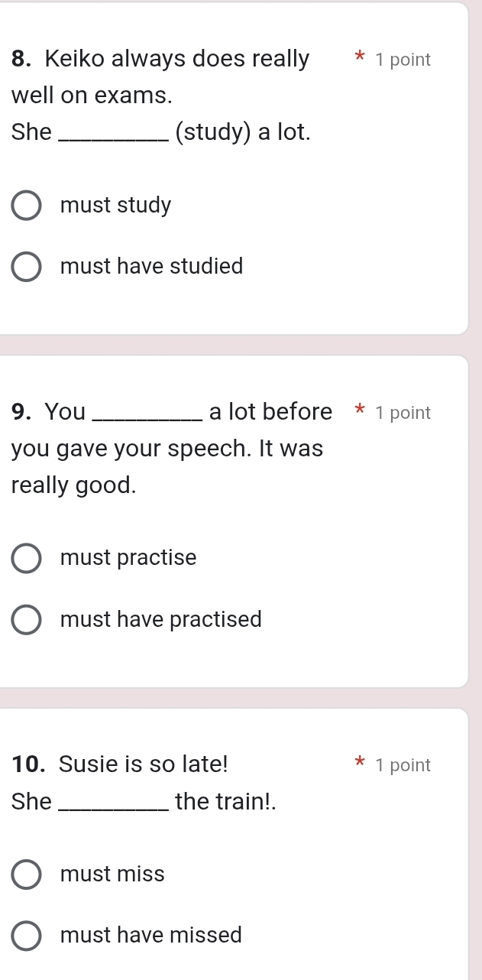Select the 'must study' radio button
Image resolution: width=482 pixels, height=980 pixels.
pyautogui.click(x=27, y=206)
